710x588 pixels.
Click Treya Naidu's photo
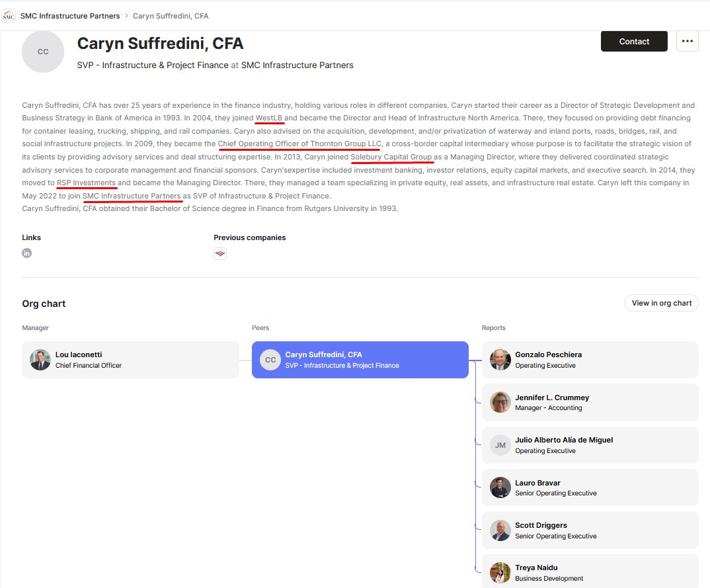click(500, 573)
